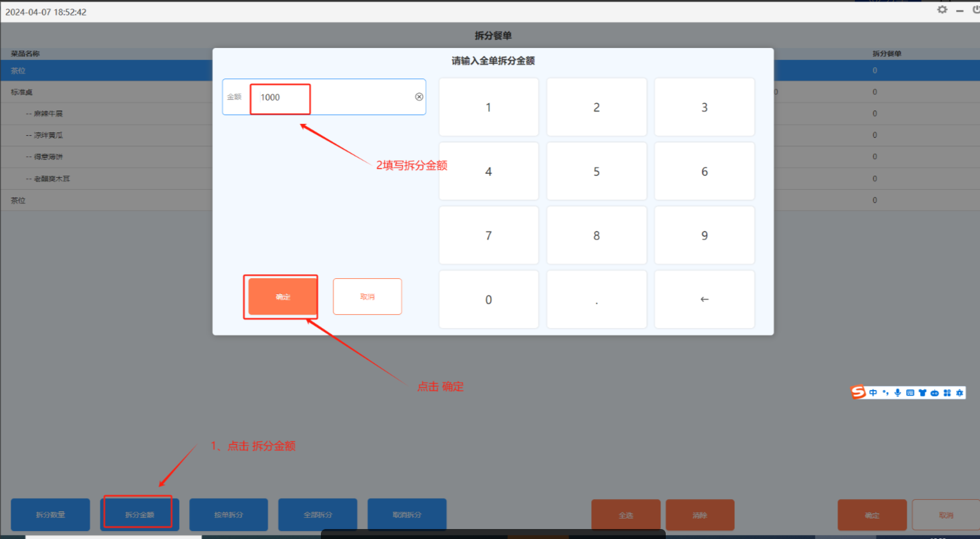Open the settings gear in title bar
This screenshot has width=980, height=539.
point(942,10)
